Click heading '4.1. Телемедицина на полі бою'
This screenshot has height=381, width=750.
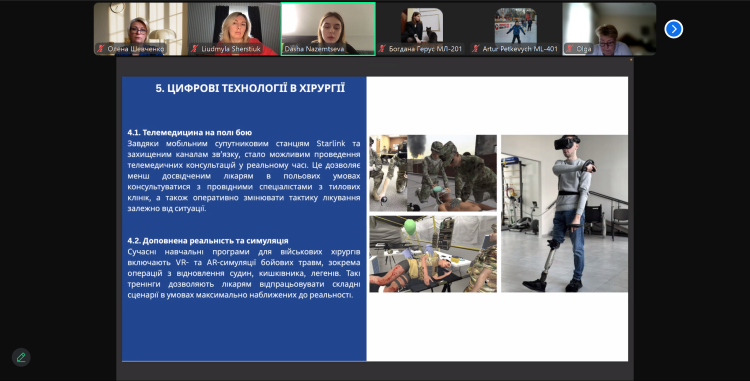coord(189,132)
